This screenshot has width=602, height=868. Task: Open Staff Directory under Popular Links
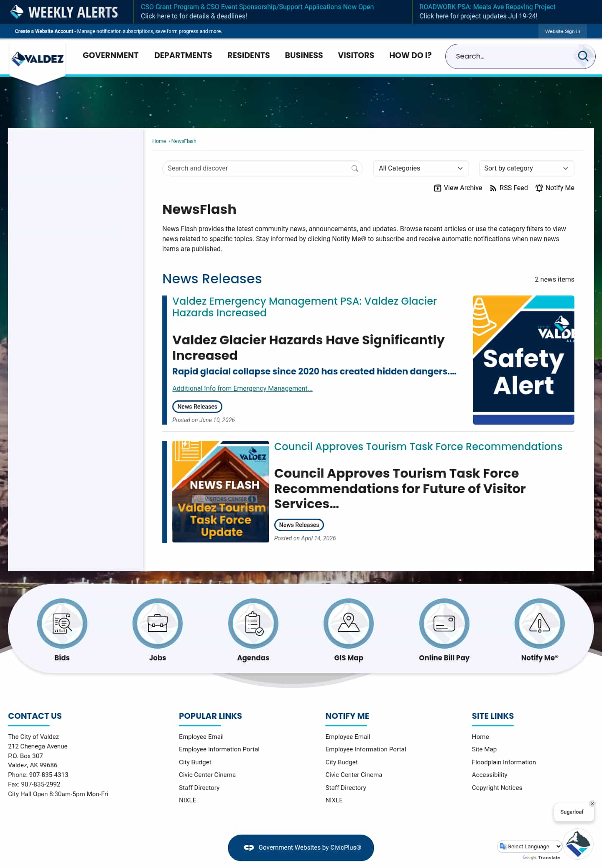coord(199,788)
